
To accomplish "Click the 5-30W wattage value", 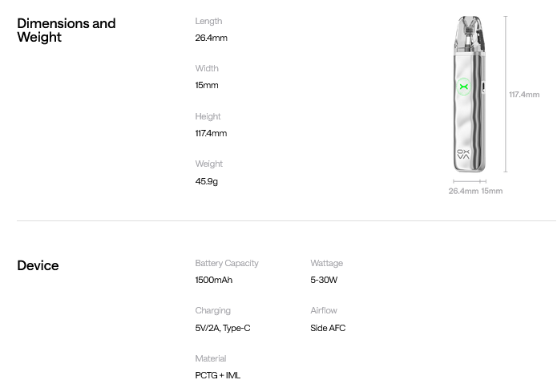I will (x=324, y=280).
